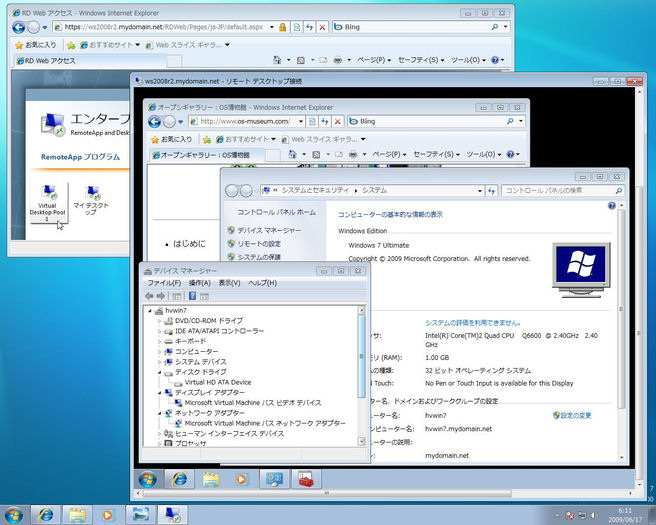Open Virtual Desktop Pool 1 RemoteApp icon
Image resolution: width=656 pixels, height=525 pixels.
point(48,202)
